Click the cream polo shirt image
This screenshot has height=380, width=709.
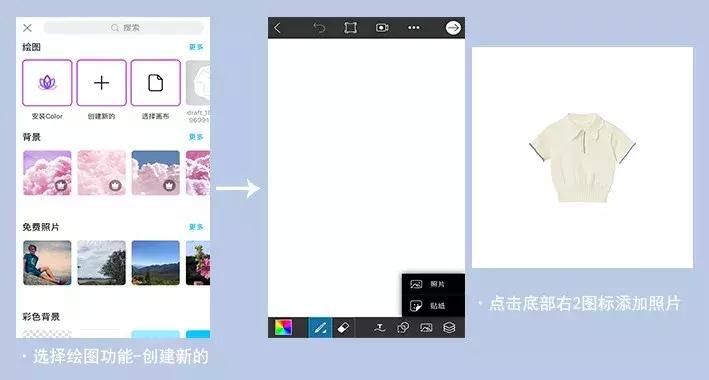[x=582, y=157]
